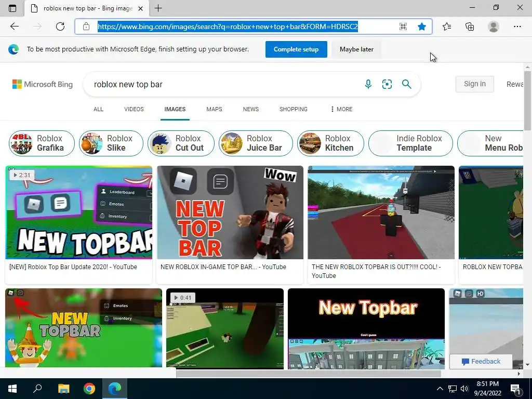Screen dimensions: 532x399
Task: Go to Microsoft Bing home logo
Action: (43, 84)
